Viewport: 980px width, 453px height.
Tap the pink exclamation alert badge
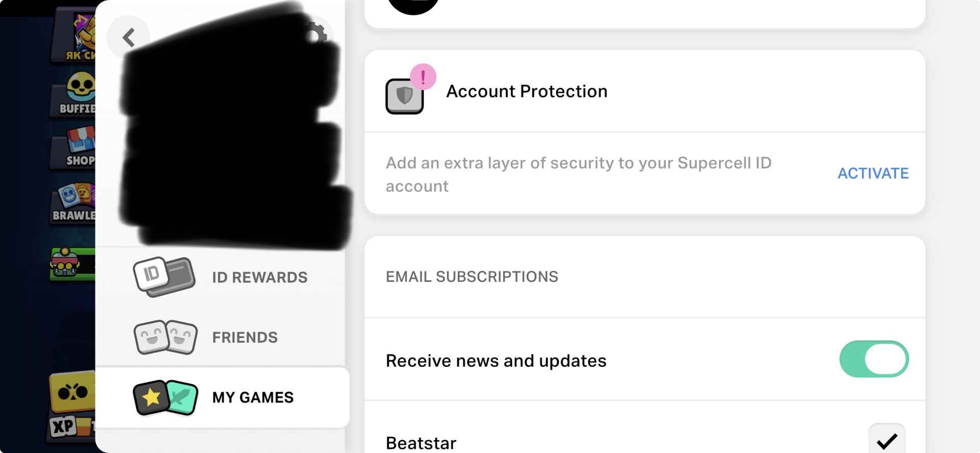pos(423,77)
